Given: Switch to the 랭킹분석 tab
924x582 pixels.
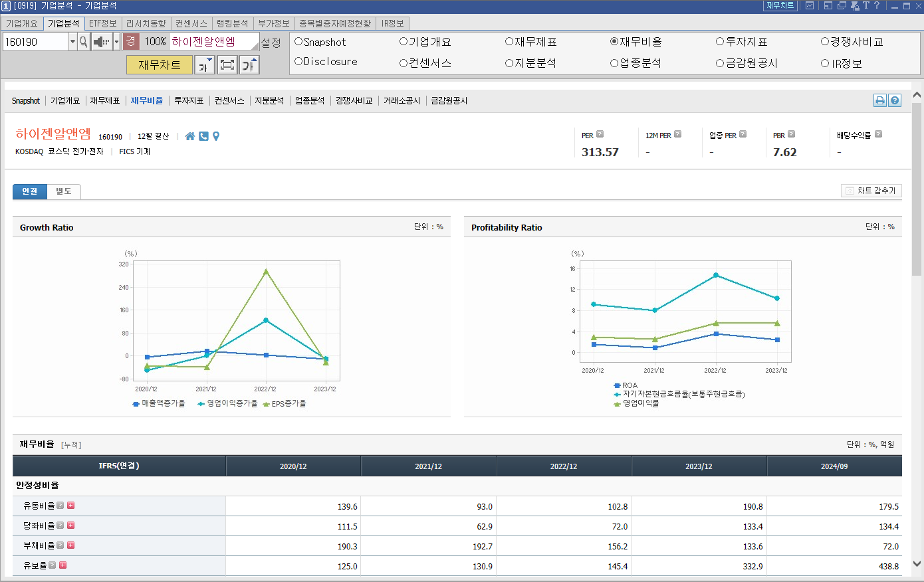Looking at the screenshot, I should click(233, 23).
